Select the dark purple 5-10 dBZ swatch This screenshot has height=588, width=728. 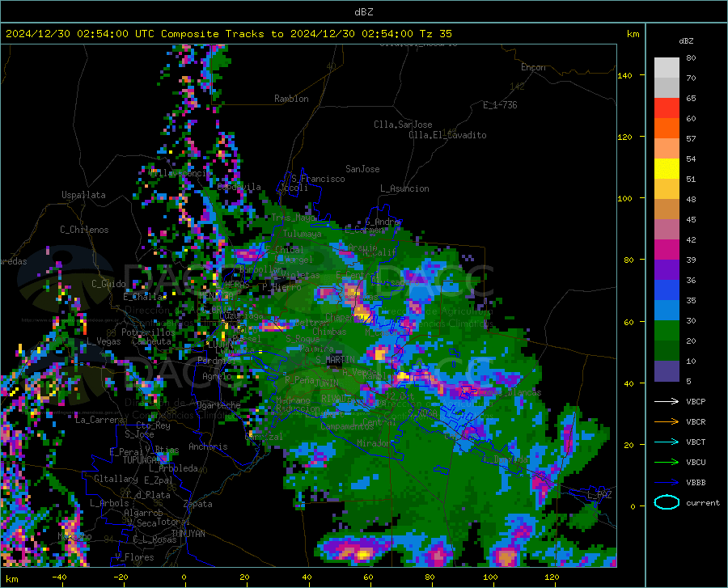point(667,371)
